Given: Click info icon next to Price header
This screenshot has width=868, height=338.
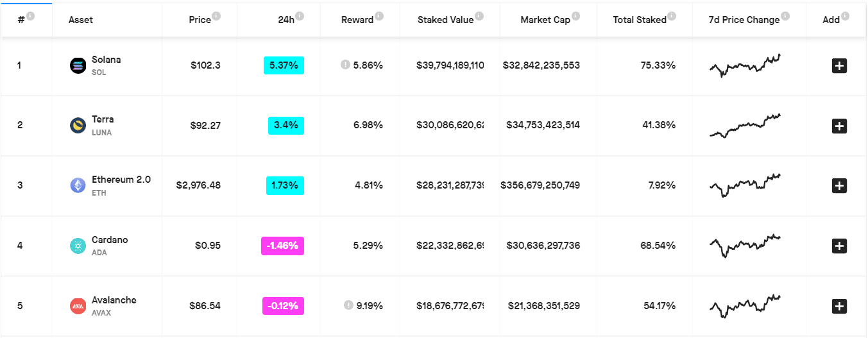Looking at the screenshot, I should (x=216, y=17).
